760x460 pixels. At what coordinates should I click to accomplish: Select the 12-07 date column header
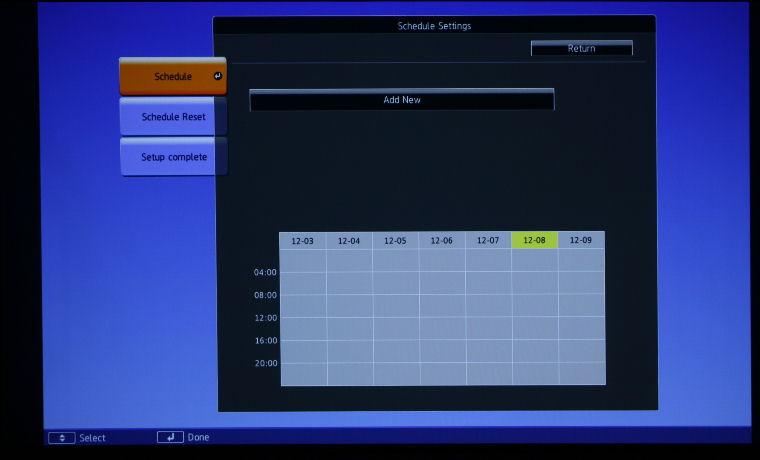point(488,240)
